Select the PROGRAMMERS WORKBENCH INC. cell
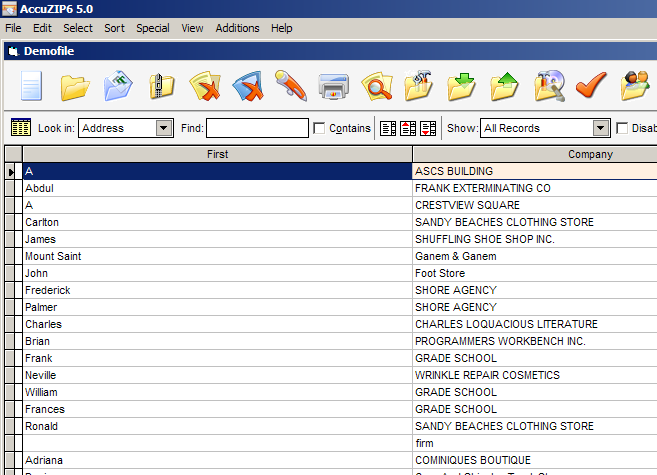This screenshot has width=657, height=475. tap(535, 341)
